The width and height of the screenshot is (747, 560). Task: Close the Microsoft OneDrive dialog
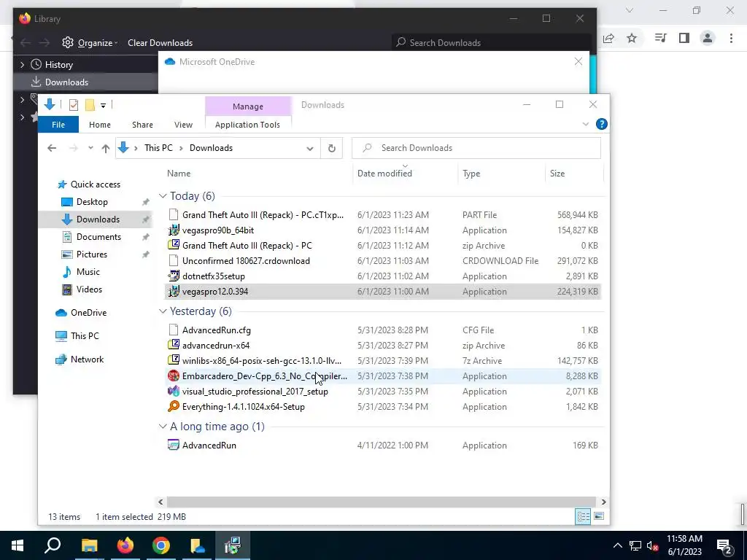pyautogui.click(x=578, y=62)
